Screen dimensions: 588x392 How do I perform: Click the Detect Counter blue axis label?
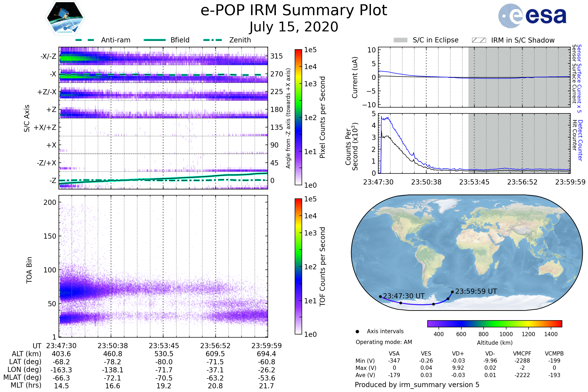(x=580, y=140)
